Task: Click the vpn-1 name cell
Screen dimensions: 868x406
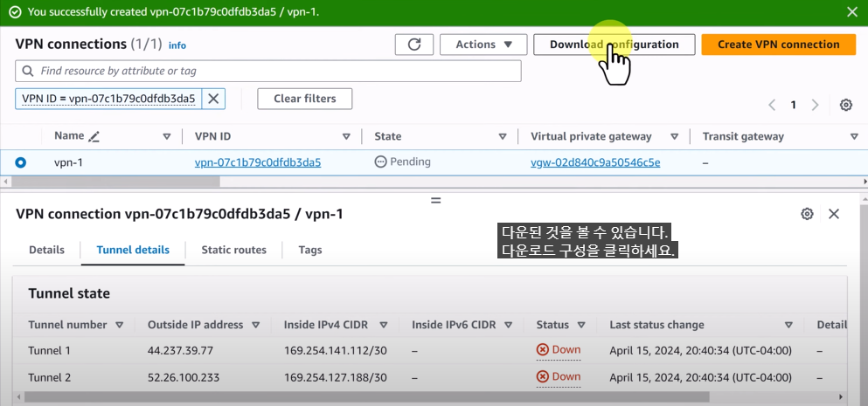Action: click(68, 162)
